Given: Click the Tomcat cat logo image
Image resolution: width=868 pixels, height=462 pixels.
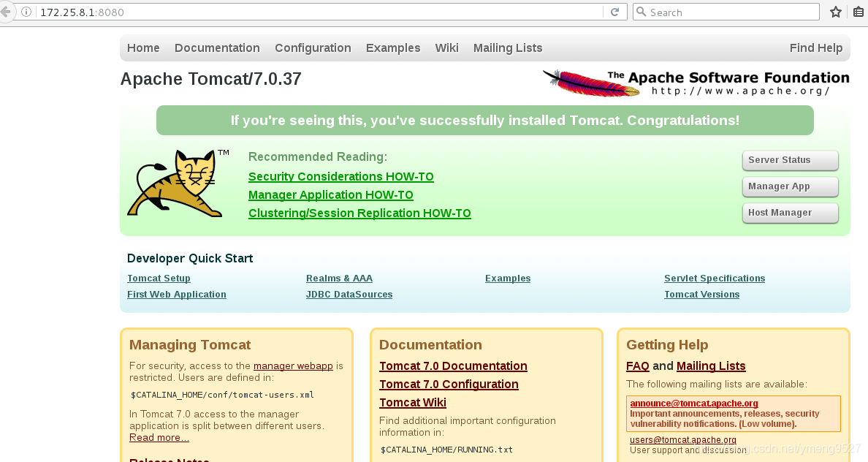Looking at the screenshot, I should click(x=178, y=183).
